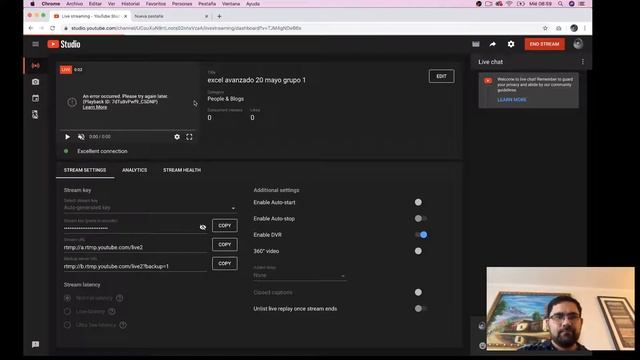Open the Ventana menu in menu bar
The width and height of the screenshot is (640, 360).
click(x=231, y=4)
